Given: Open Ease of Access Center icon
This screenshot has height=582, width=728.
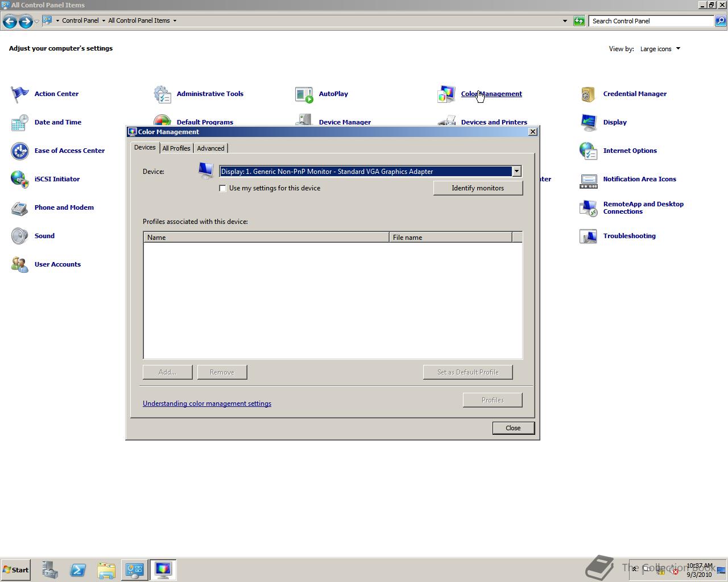Looking at the screenshot, I should (20, 151).
